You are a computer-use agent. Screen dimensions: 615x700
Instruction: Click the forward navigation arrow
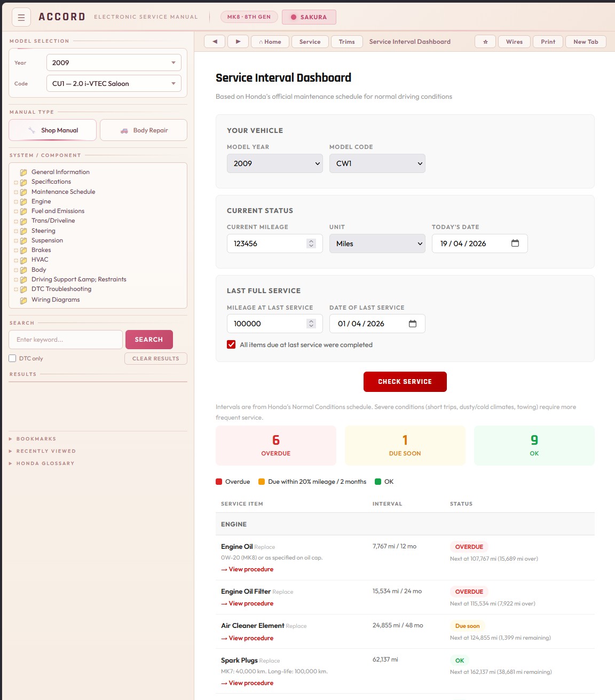(238, 42)
